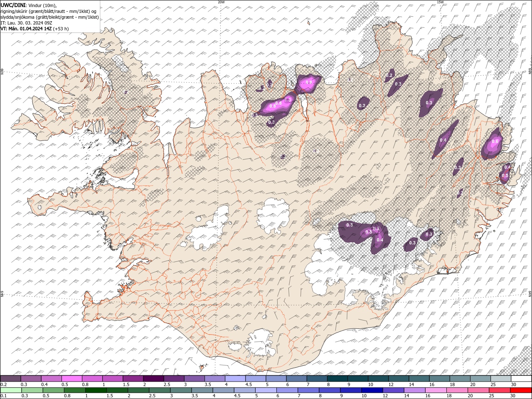Click the 'UWC/DINI' title text
The width and height of the screenshot is (532, 399).
[x=12, y=5]
